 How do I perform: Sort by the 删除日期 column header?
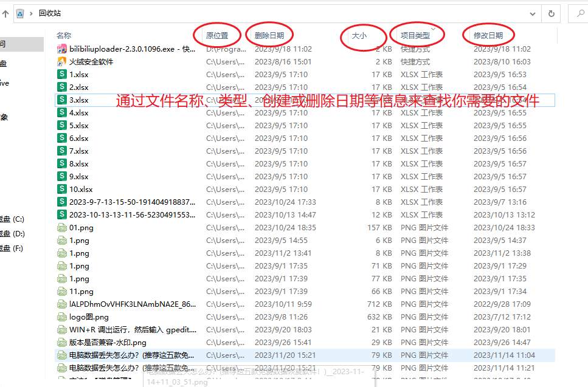click(x=269, y=35)
